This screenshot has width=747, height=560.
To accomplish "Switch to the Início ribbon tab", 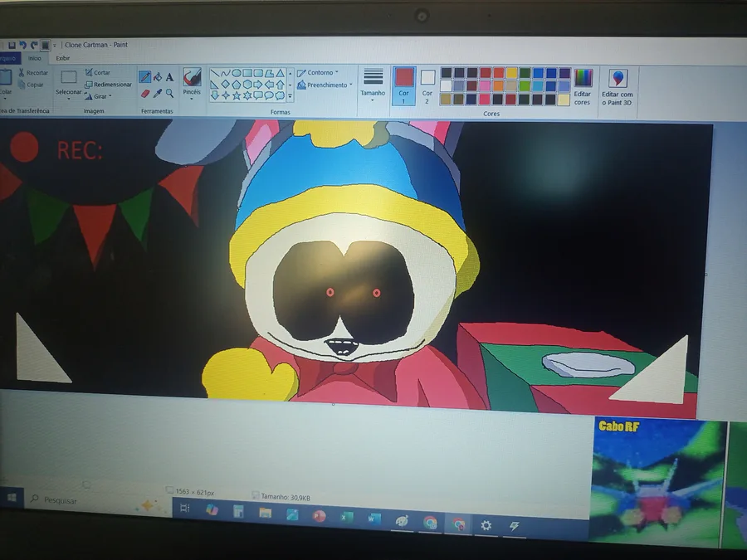I will pyautogui.click(x=34, y=58).
